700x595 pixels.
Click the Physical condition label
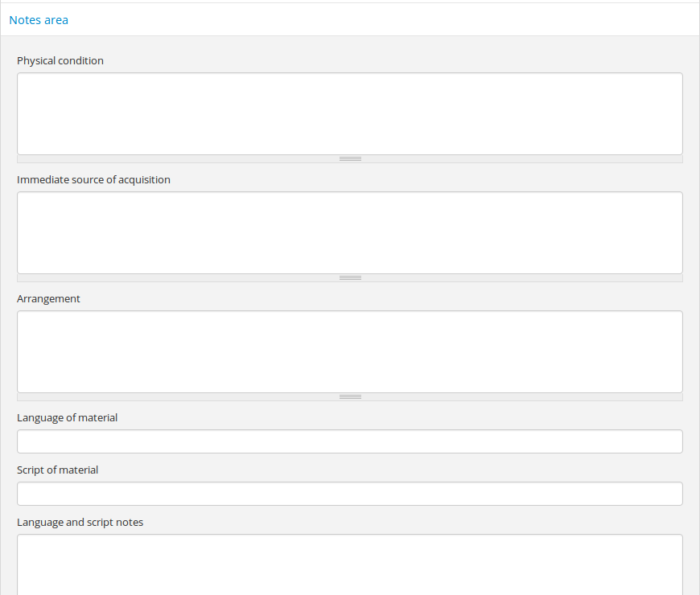[x=60, y=60]
